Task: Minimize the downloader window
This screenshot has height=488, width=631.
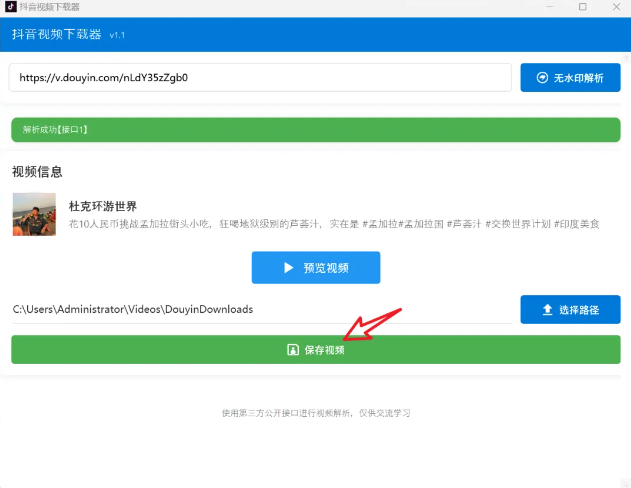Action: coord(549,7)
